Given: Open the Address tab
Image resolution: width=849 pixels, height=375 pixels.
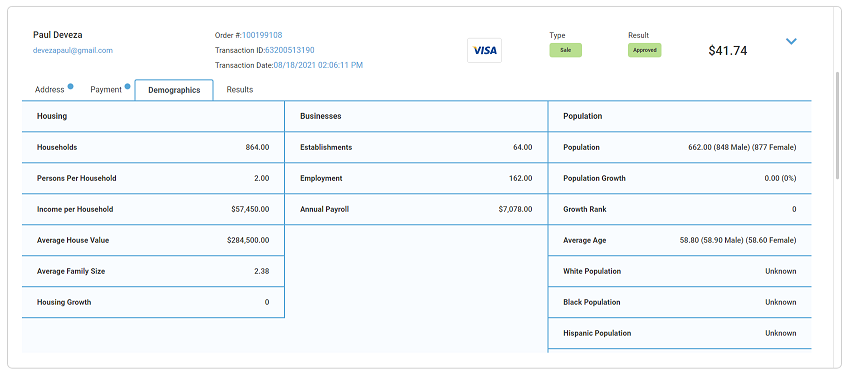Looking at the screenshot, I should click(x=49, y=90).
